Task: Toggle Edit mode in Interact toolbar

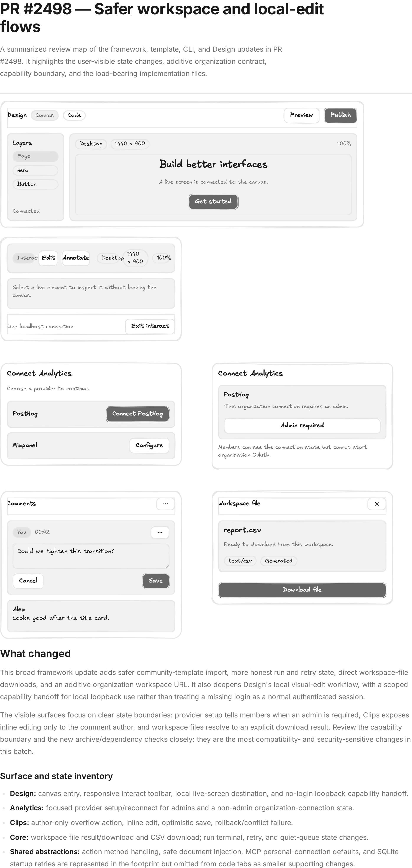Action: click(x=48, y=258)
